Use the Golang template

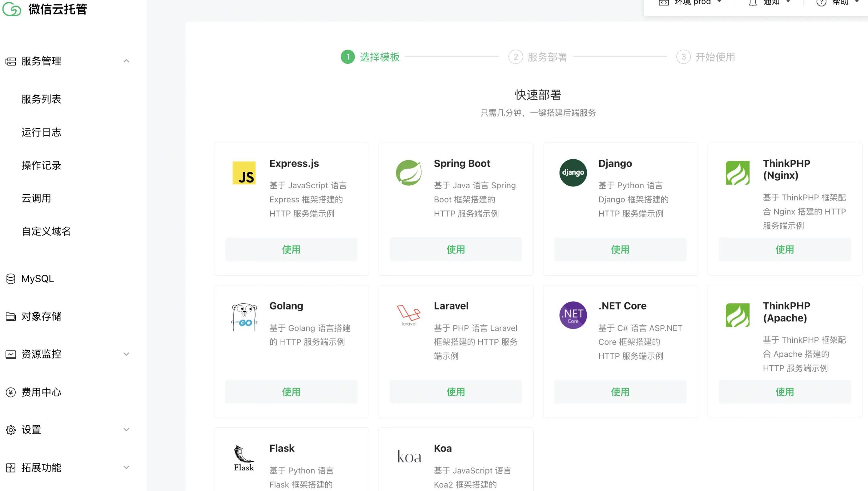(291, 392)
